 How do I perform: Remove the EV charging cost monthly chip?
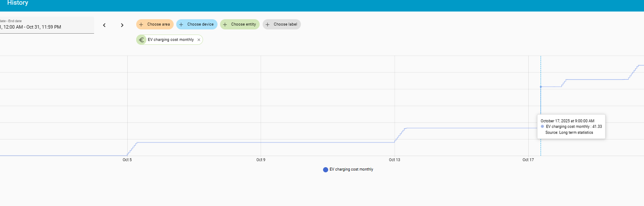tap(199, 40)
